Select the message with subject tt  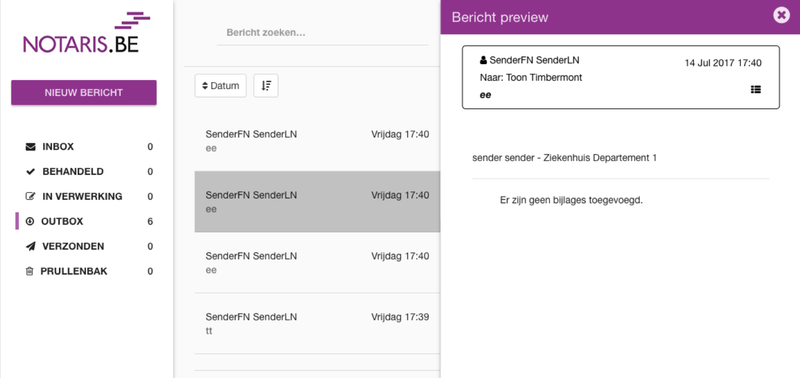click(317, 323)
